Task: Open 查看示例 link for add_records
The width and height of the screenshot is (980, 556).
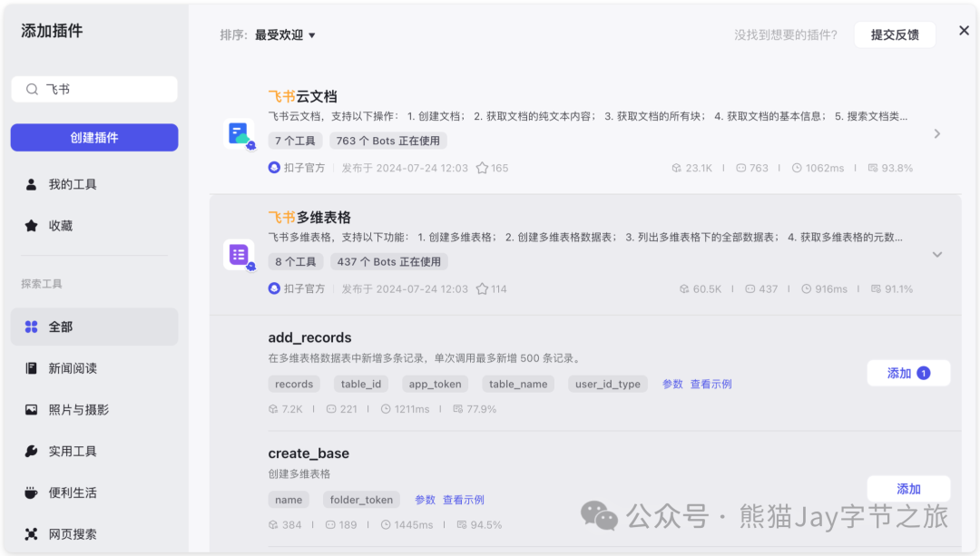Action: (710, 385)
